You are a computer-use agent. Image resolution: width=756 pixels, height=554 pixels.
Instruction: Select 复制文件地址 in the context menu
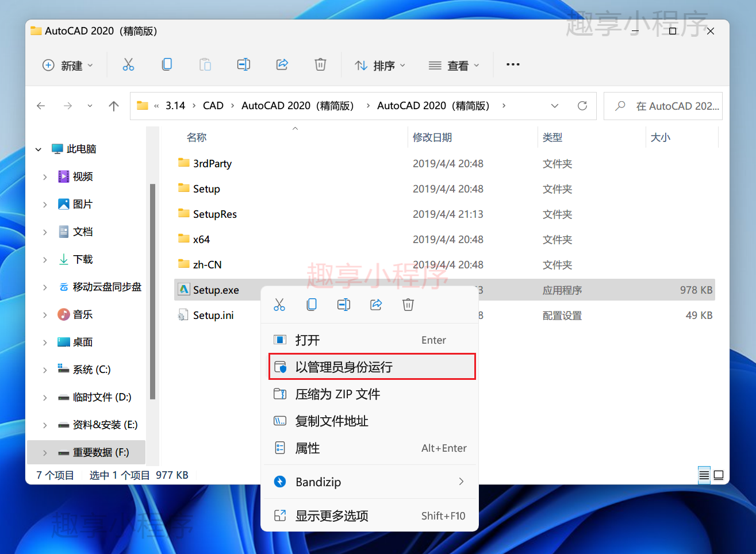[x=370, y=421]
